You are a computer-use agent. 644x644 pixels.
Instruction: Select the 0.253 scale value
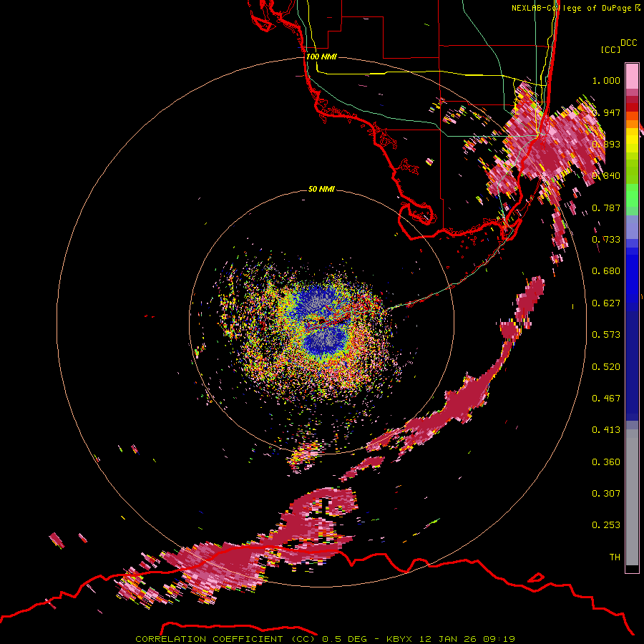606,525
